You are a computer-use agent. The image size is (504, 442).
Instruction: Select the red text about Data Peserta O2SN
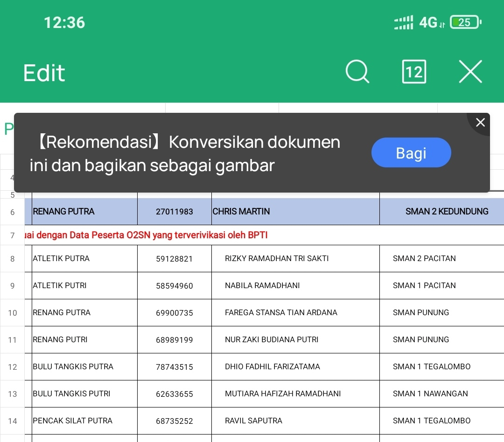(146, 235)
